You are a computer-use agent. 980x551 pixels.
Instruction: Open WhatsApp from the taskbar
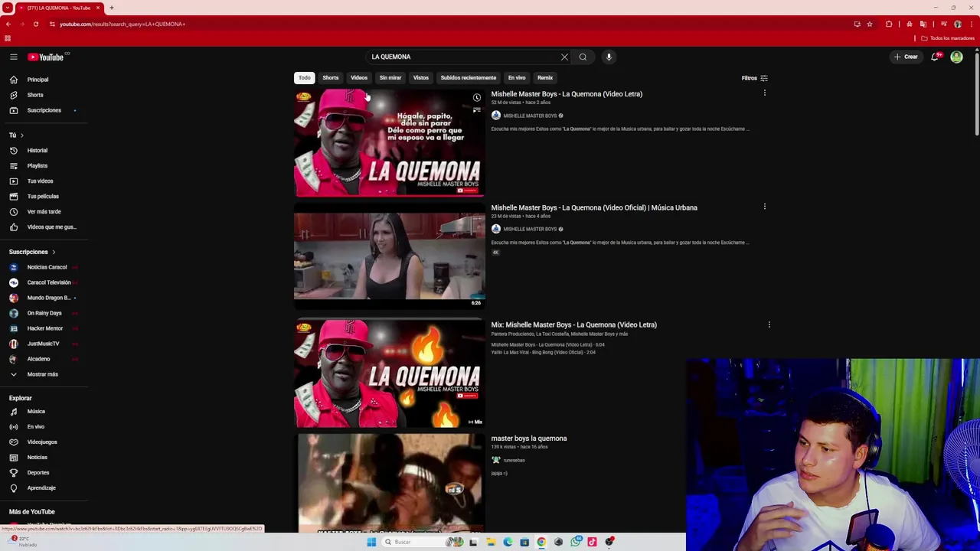[x=576, y=542]
